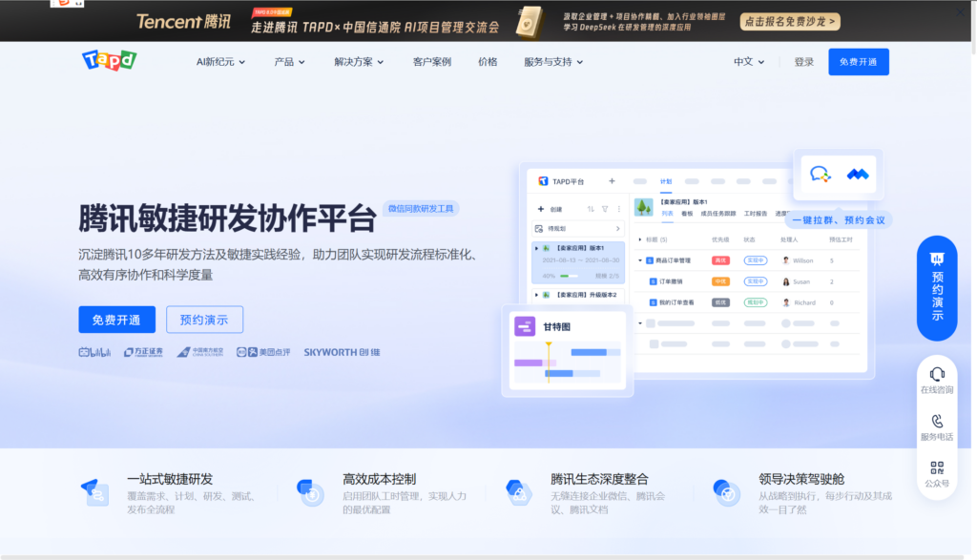Click the 甘特图 card icon
The image size is (977, 560).
point(525,325)
